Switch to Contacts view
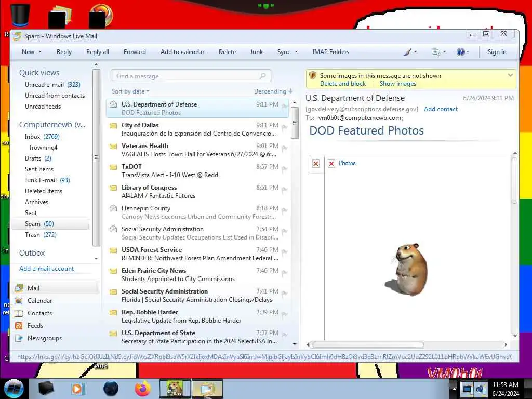 point(39,313)
